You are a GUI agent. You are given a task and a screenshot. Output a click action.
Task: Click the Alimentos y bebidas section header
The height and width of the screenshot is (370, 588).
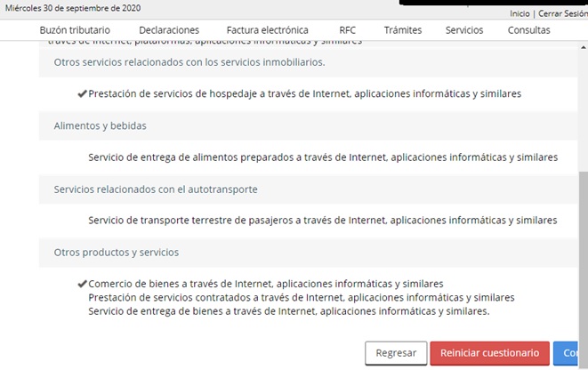tap(100, 126)
